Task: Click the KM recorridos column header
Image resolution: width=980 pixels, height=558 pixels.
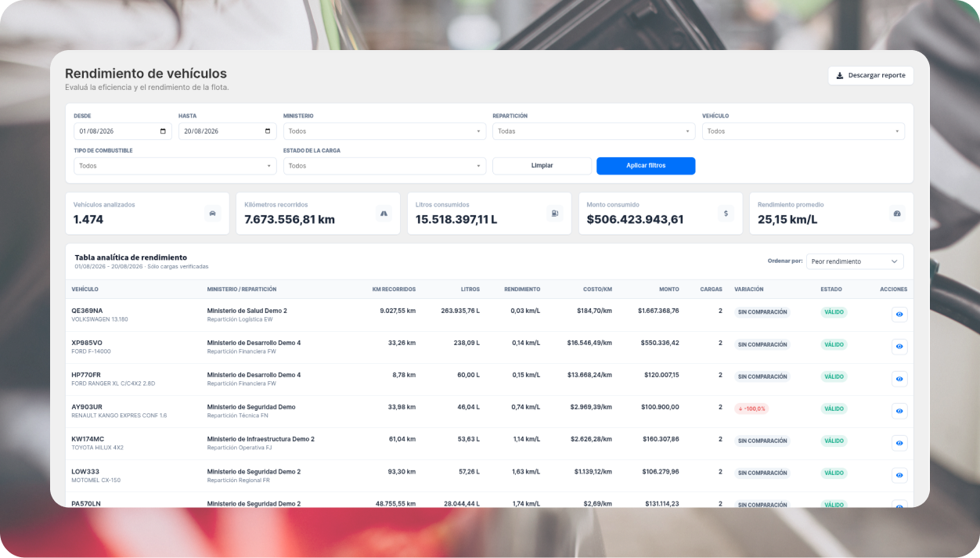Action: tap(394, 290)
